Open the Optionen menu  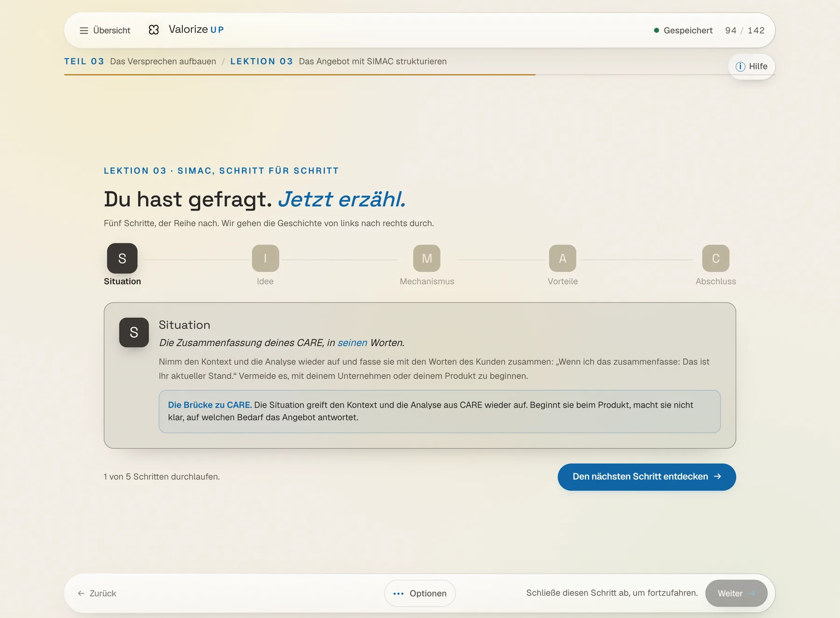coord(420,593)
